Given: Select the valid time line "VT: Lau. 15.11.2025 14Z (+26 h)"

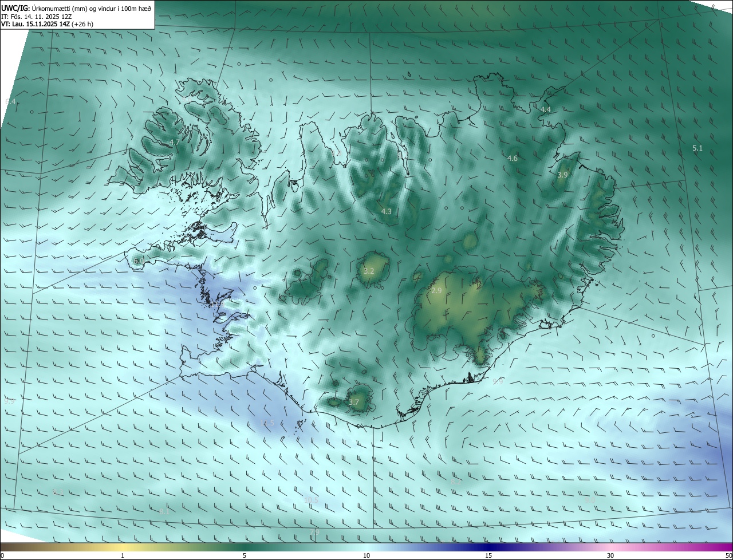Looking at the screenshot, I should 47,24.
